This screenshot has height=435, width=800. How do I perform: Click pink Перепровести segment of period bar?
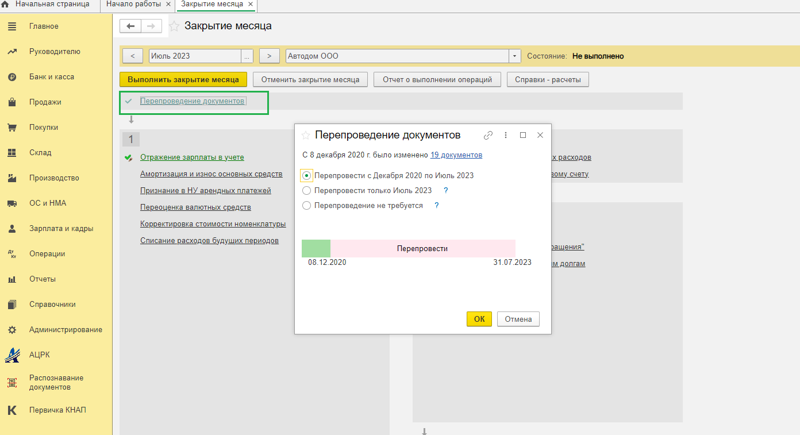click(x=423, y=248)
